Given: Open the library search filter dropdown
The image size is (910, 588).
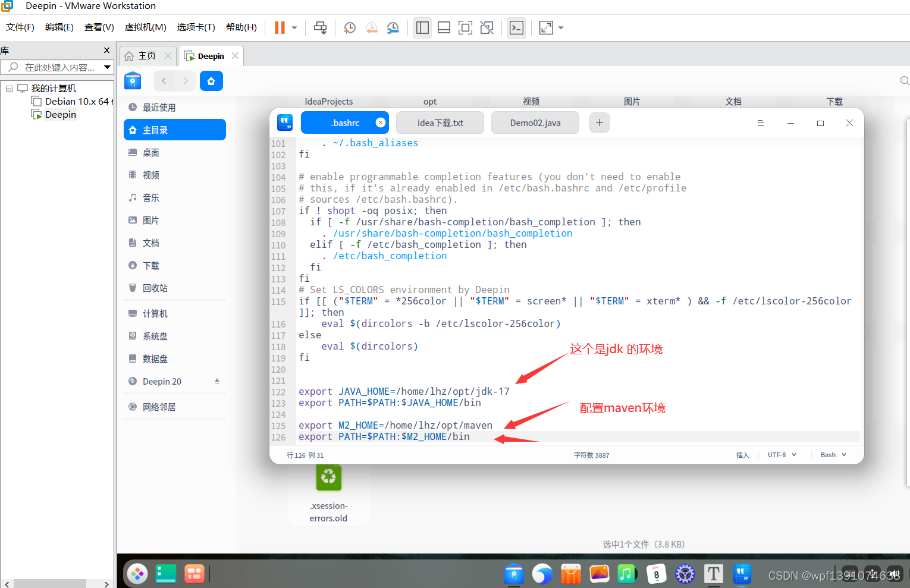Looking at the screenshot, I should click(108, 67).
